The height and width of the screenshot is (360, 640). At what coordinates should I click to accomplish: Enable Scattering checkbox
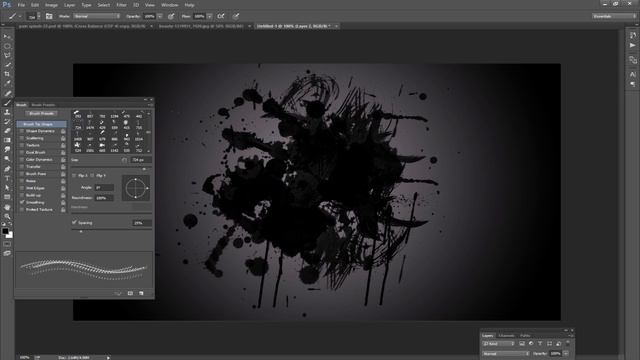pyautogui.click(x=22, y=138)
